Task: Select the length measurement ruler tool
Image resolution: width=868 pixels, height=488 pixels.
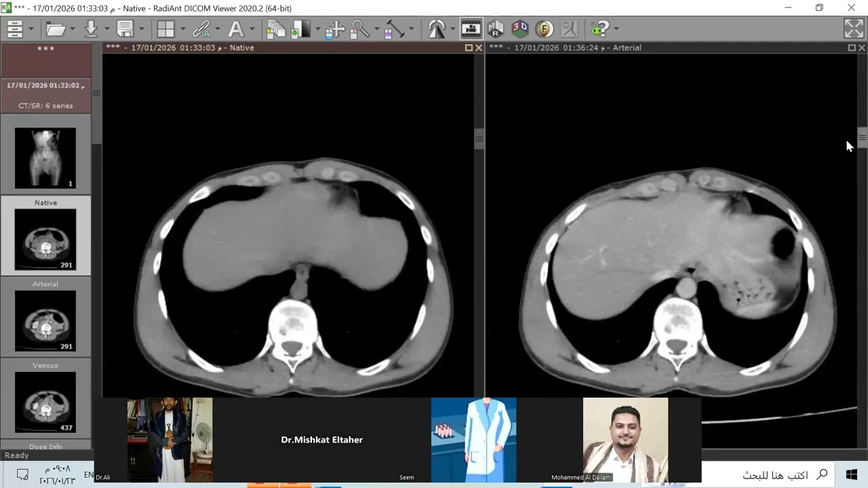Action: tap(394, 29)
